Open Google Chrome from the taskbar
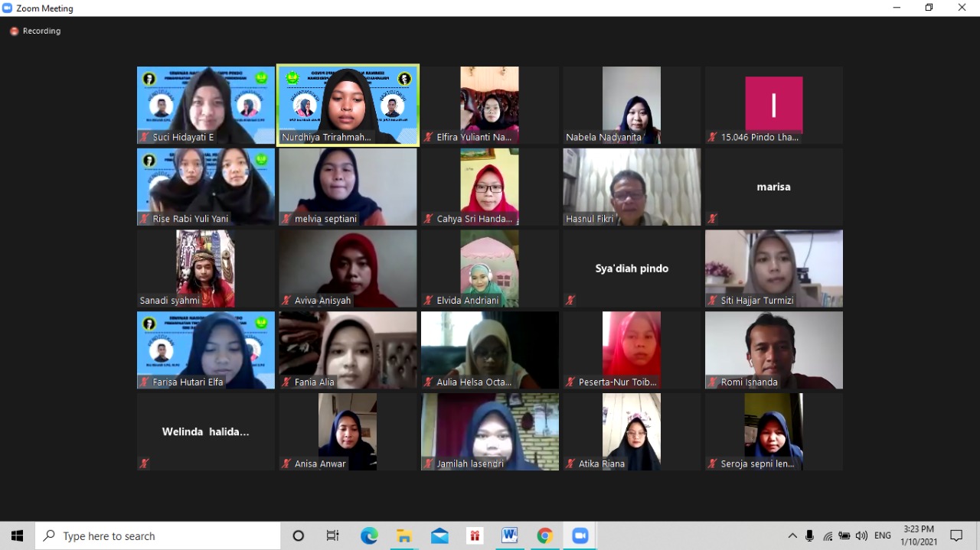980x550 pixels. [544, 535]
